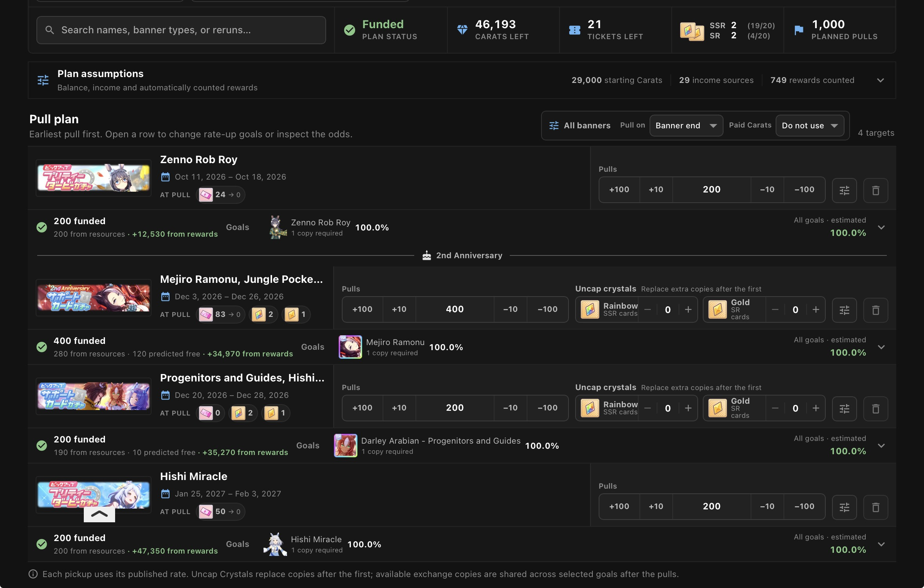
Task: Click the SSR/SR uncap crystals icon
Action: click(x=692, y=31)
